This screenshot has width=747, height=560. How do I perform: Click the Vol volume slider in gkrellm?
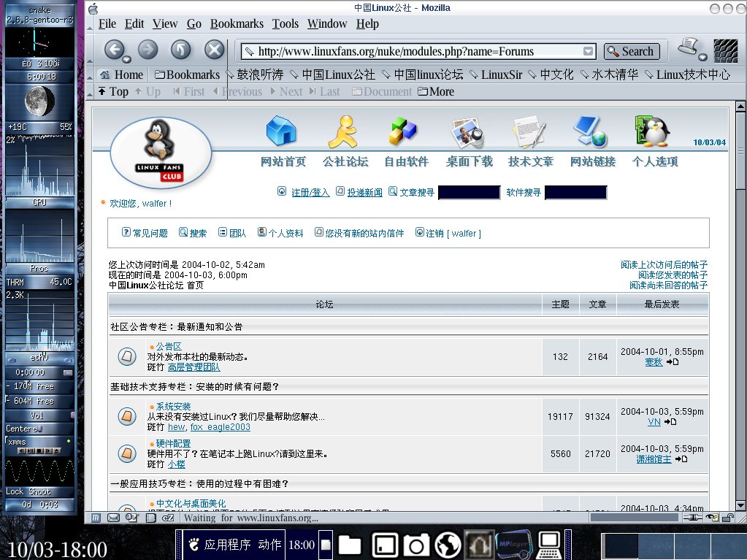(39, 415)
